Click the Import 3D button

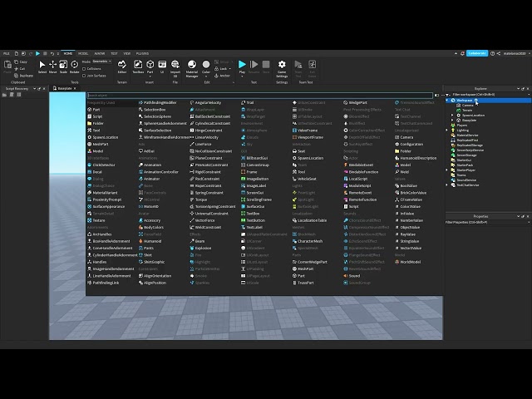pyautogui.click(x=175, y=69)
